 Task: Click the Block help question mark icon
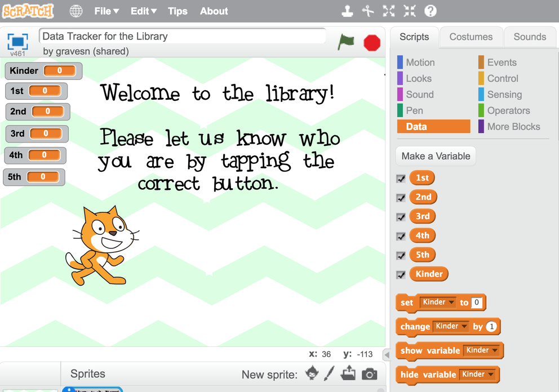431,11
